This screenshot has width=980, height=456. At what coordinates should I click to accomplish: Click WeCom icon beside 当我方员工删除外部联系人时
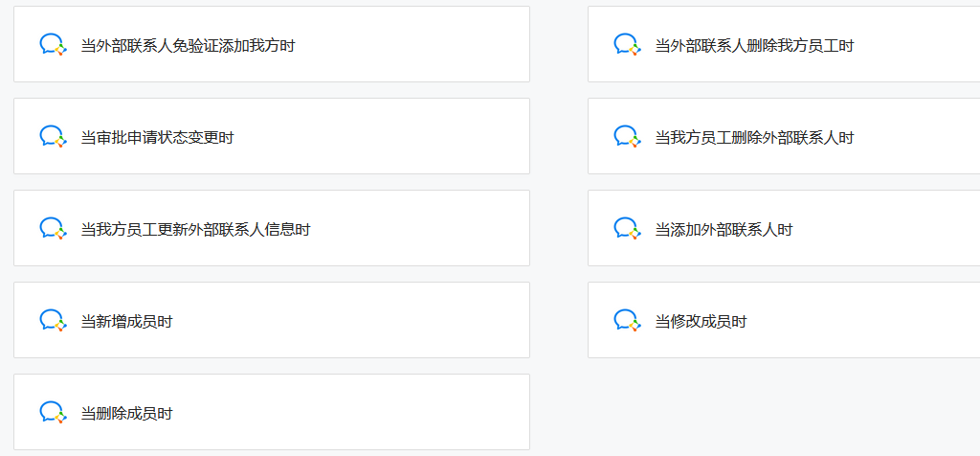click(627, 137)
